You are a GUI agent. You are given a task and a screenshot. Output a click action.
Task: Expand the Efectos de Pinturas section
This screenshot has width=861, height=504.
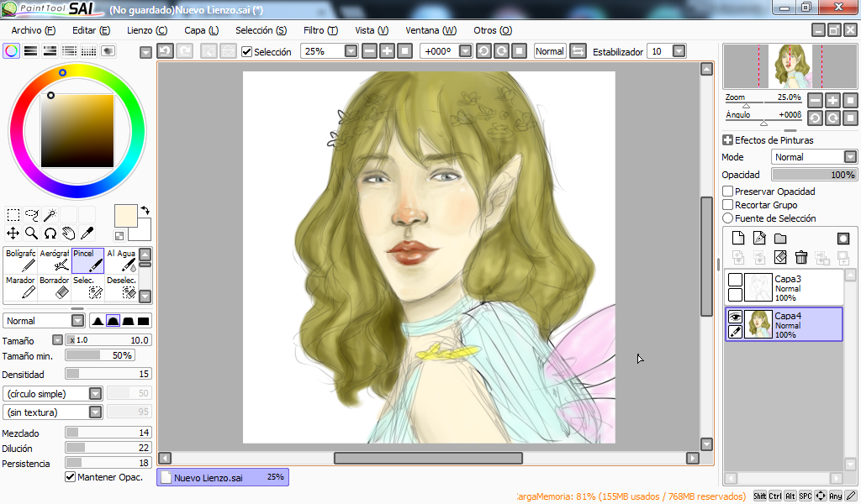coord(727,140)
